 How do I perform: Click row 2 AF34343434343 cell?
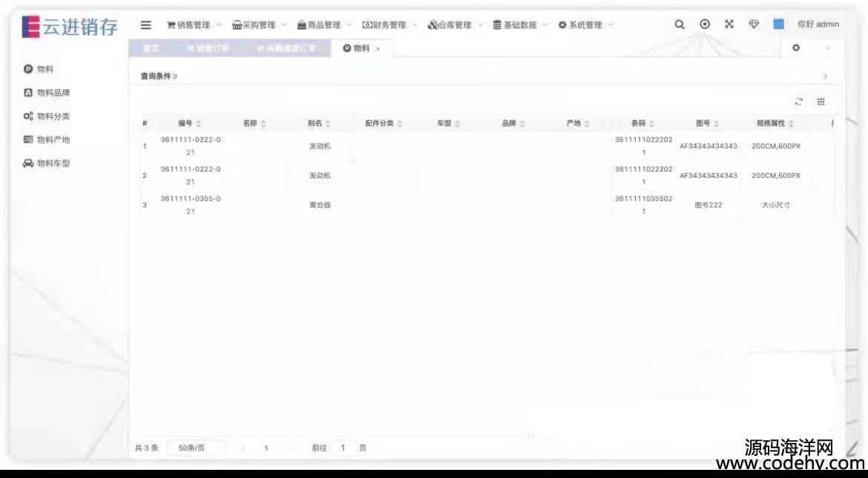click(708, 176)
